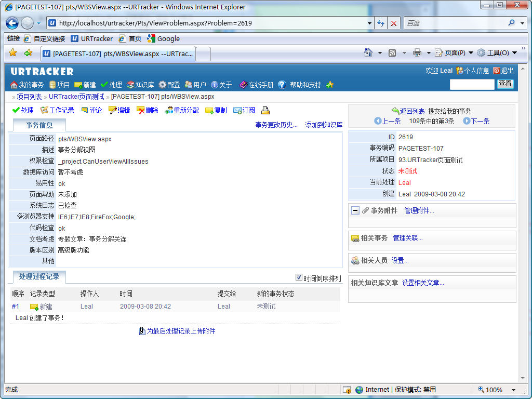Click the 查看 search button

click(x=505, y=84)
